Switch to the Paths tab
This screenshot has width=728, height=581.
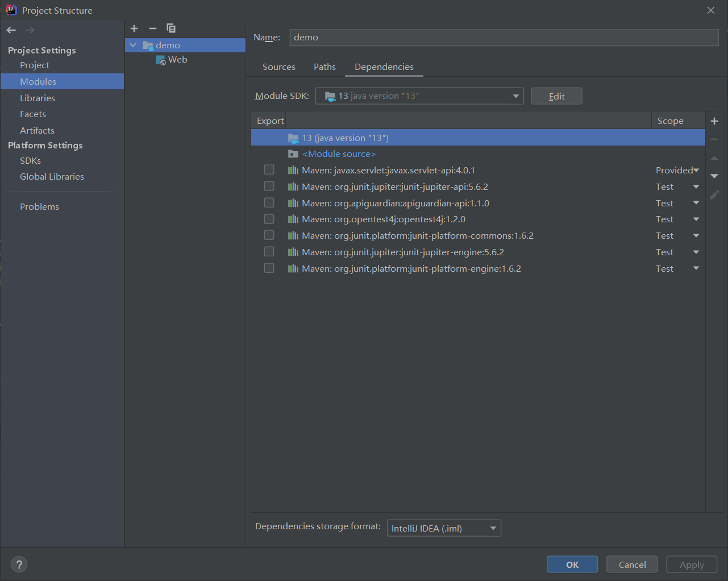325,67
